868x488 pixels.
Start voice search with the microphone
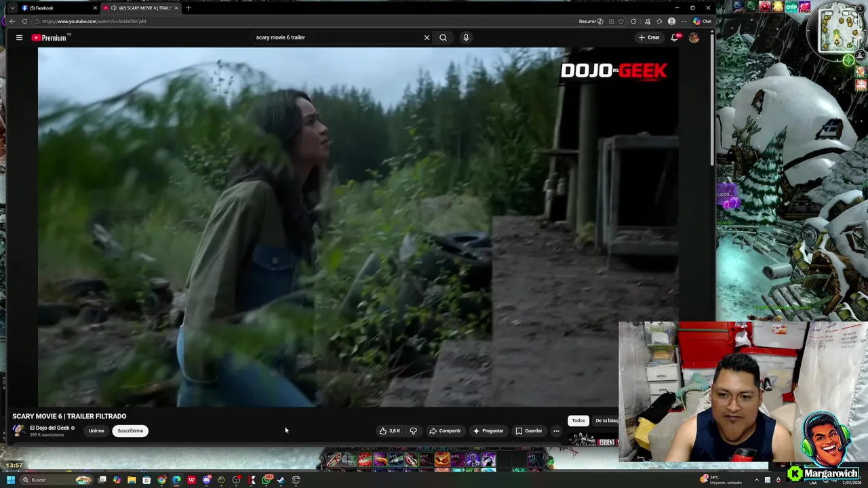466,38
